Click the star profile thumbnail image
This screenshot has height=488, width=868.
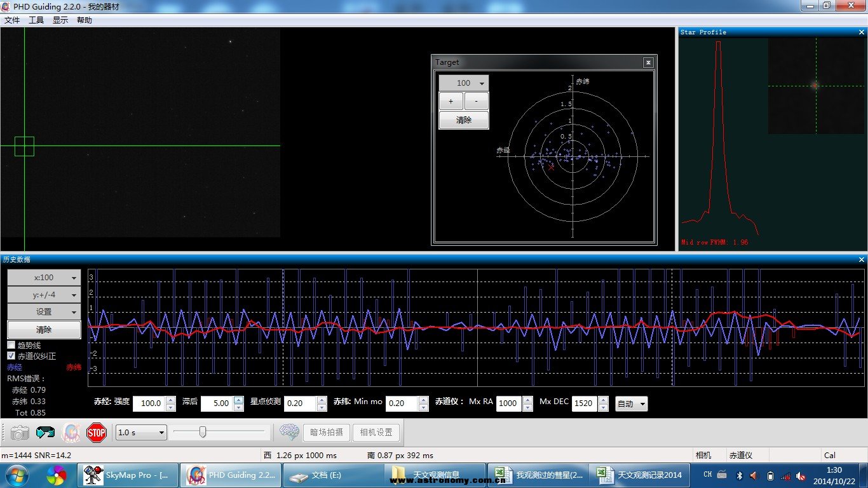[815, 86]
